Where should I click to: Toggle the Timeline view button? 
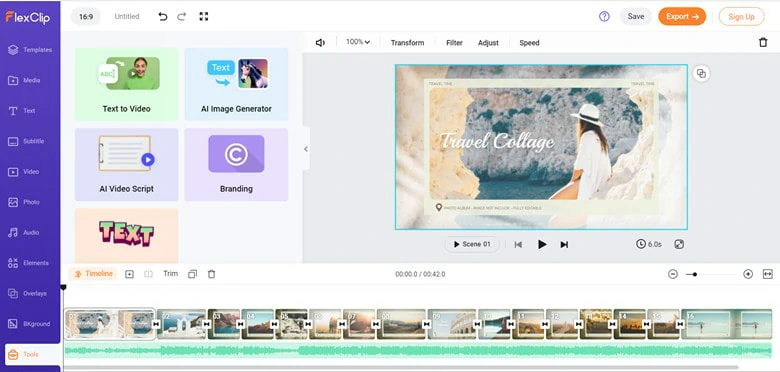pos(93,274)
